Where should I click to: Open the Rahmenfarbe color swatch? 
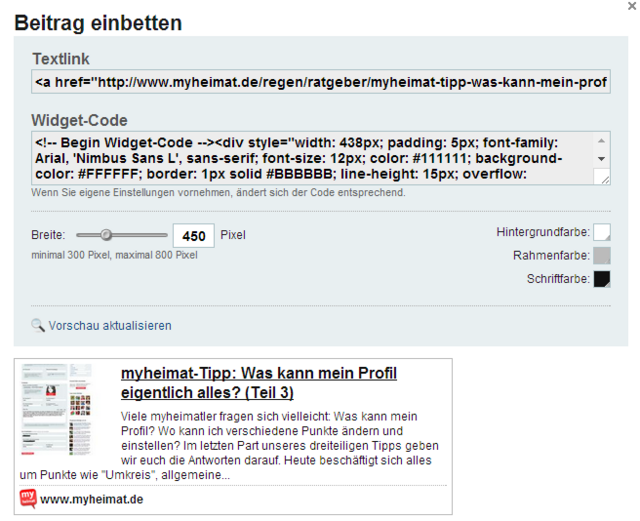click(x=602, y=256)
